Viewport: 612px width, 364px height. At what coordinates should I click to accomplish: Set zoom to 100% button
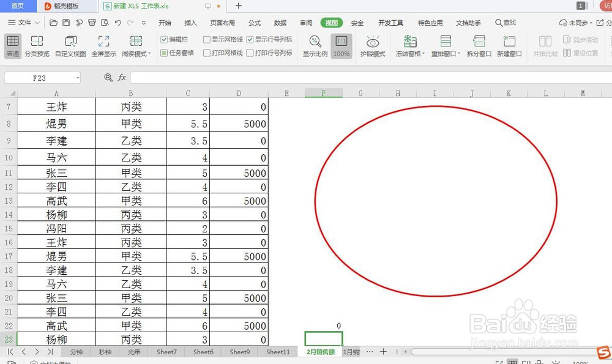(341, 46)
